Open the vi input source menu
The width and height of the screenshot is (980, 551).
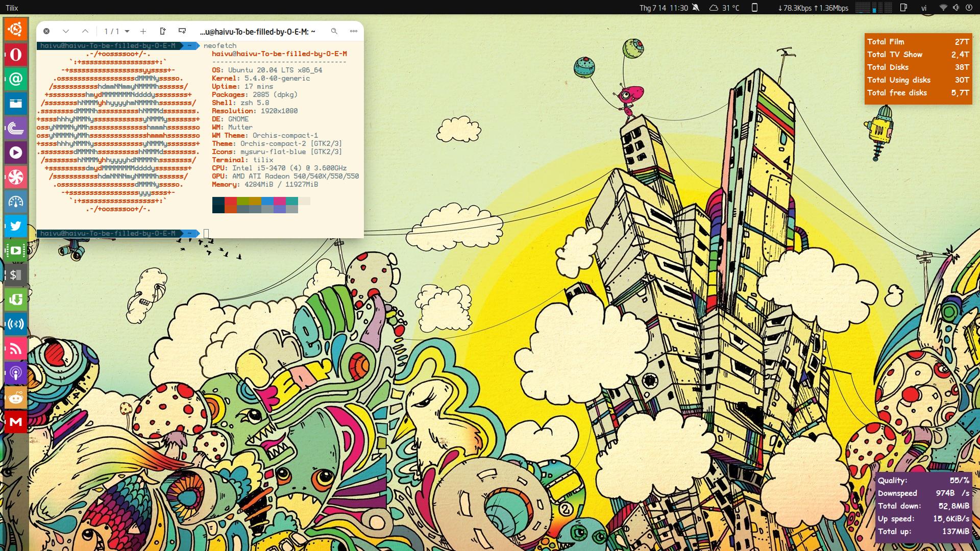tap(924, 8)
